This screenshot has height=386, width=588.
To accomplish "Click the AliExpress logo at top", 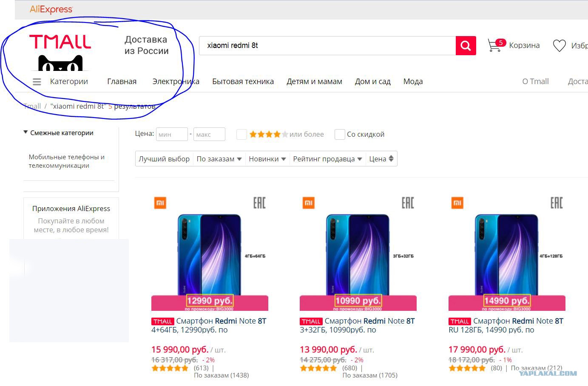I will click(x=51, y=9).
